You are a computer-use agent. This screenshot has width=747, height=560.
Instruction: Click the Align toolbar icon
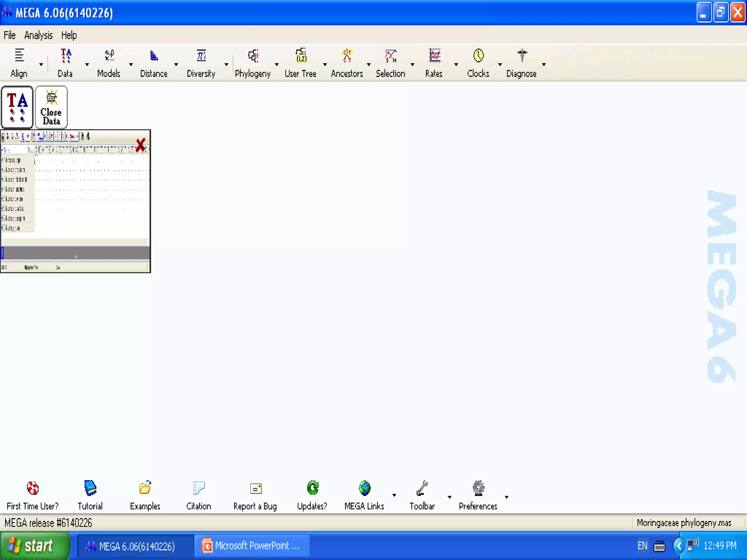pyautogui.click(x=19, y=56)
